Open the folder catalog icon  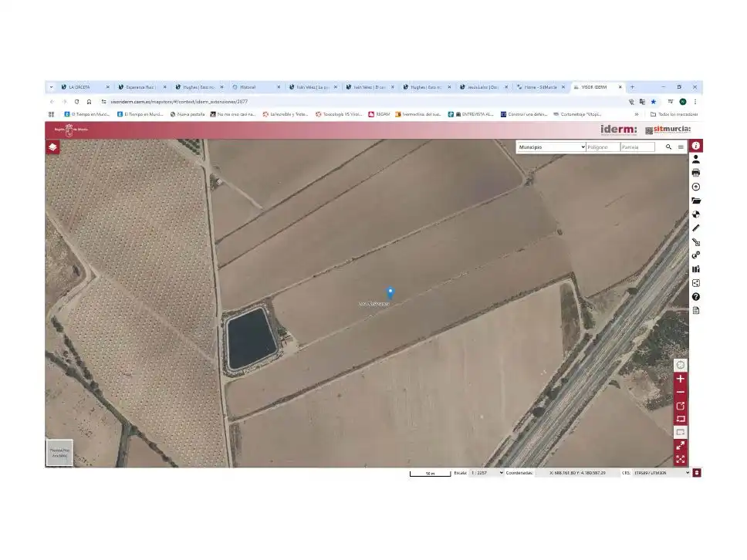tap(695, 201)
